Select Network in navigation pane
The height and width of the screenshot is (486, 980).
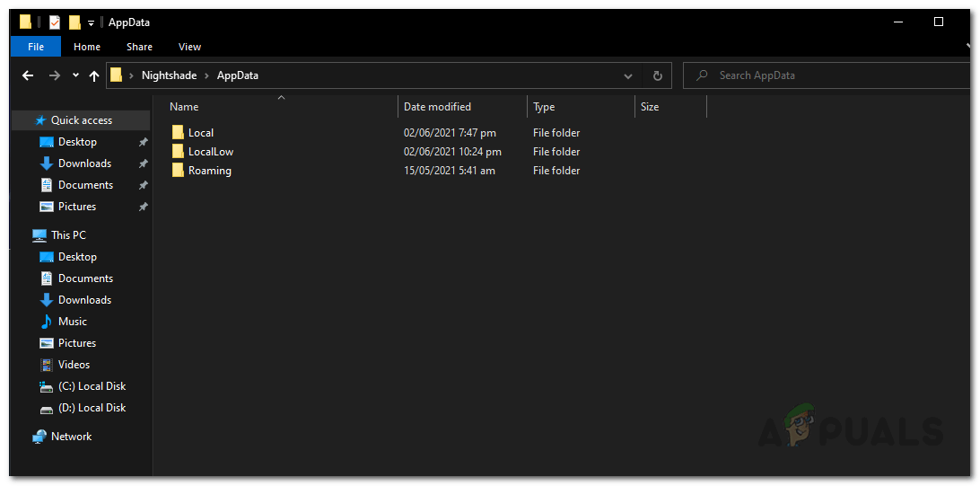click(71, 437)
